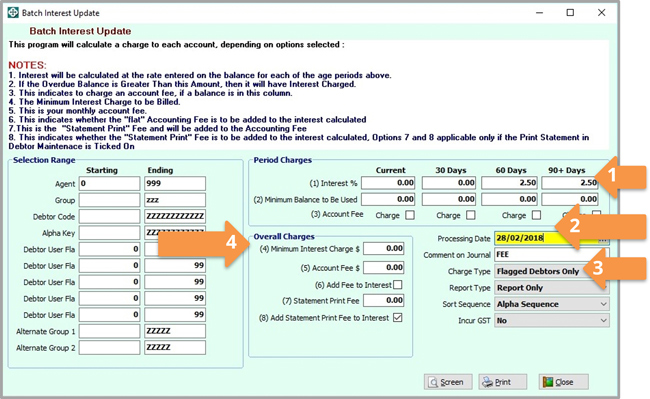Enable Add Fee to Interest checkbox

(398, 285)
